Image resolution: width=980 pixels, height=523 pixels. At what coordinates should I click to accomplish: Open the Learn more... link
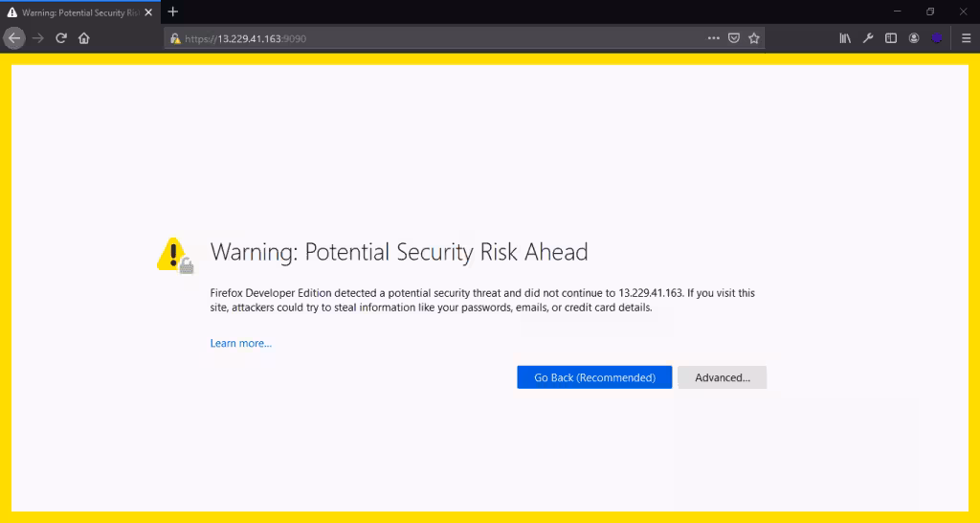point(240,343)
